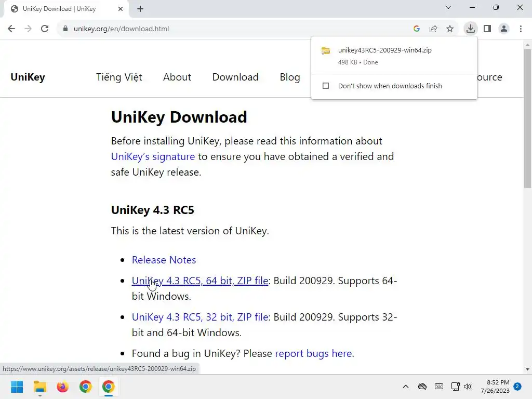Bookmark this page with the star icon

[x=450, y=29]
